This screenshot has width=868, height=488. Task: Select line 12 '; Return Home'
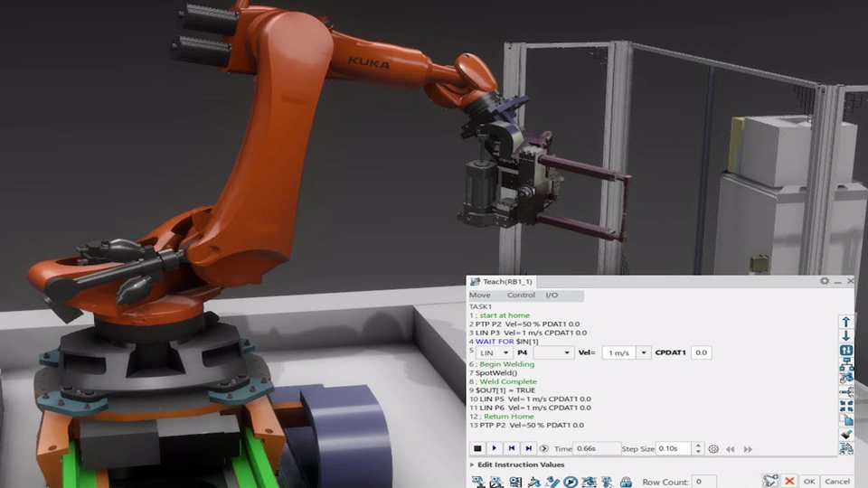pos(502,417)
